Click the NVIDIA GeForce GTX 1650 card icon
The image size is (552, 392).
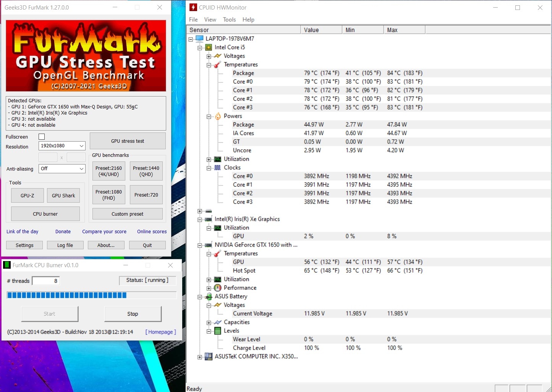point(209,245)
